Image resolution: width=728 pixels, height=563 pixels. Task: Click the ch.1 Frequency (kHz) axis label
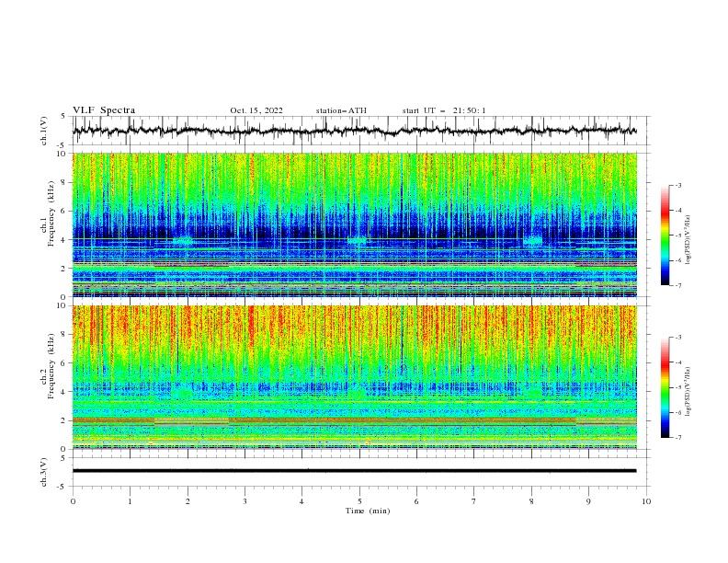48,213
